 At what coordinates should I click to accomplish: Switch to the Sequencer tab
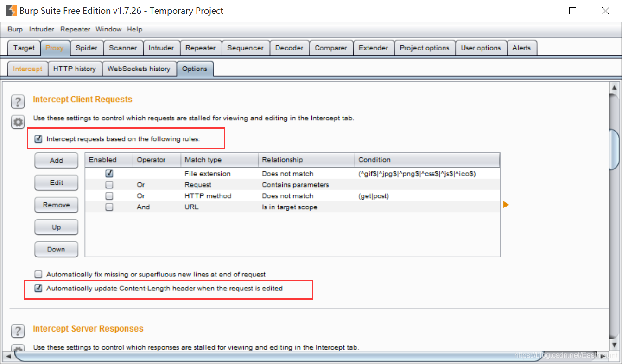(246, 48)
